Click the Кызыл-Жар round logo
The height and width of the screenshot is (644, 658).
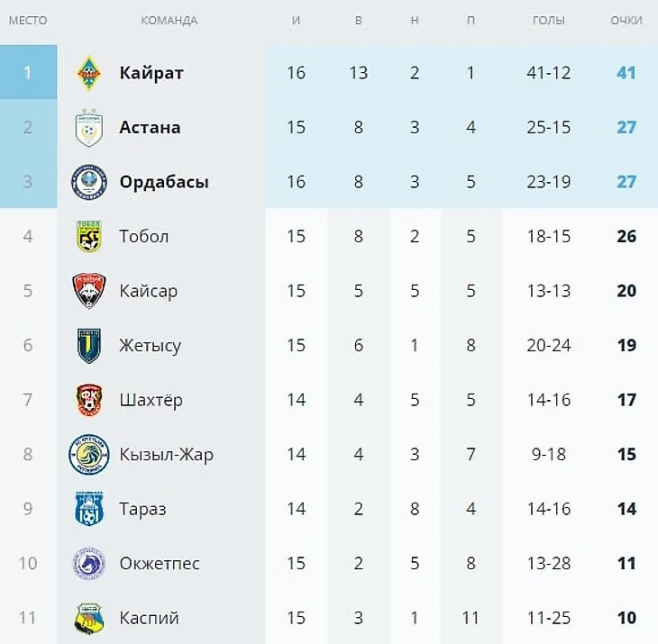[89, 455]
